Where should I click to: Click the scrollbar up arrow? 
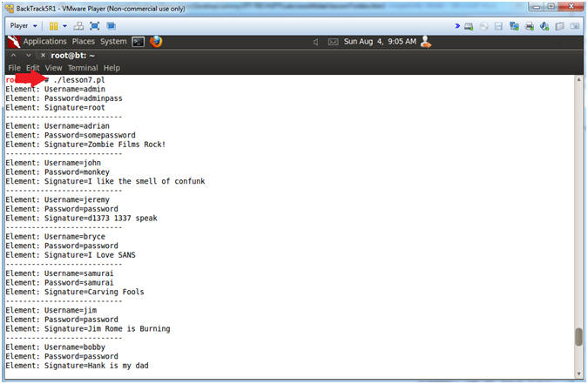point(579,79)
